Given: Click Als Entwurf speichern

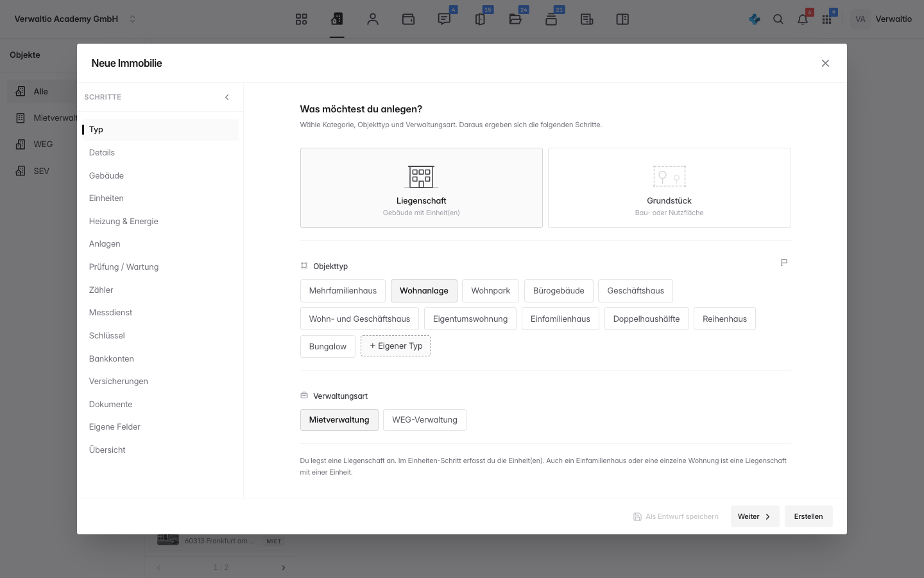Looking at the screenshot, I should pyautogui.click(x=676, y=516).
